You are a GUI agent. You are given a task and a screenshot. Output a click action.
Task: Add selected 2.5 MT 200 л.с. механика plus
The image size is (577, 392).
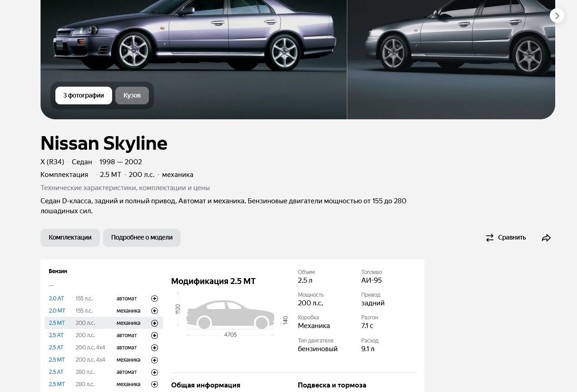154,323
